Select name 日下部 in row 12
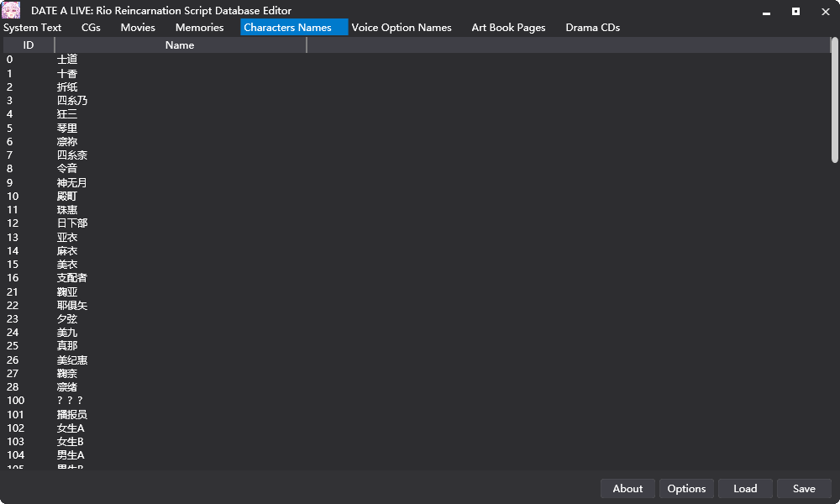This screenshot has height=504, width=840. [x=71, y=223]
